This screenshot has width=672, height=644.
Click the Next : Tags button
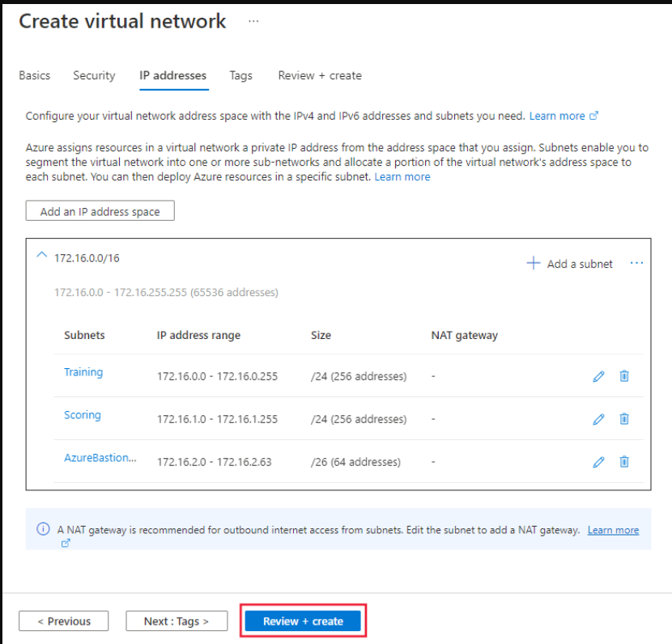[177, 621]
